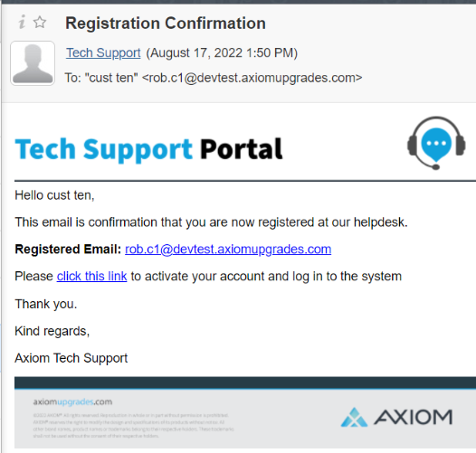Image resolution: width=476 pixels, height=453 pixels.
Task: Click the registered email address link
Action: coord(228,250)
